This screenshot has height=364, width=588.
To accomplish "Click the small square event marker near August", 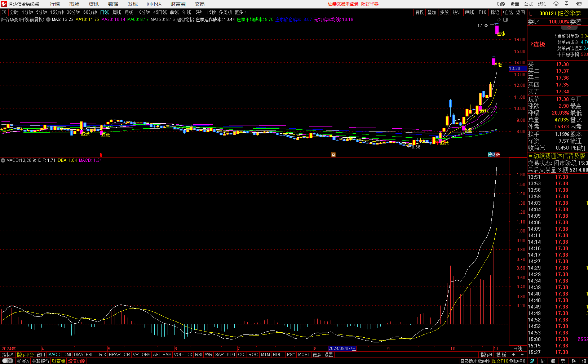I will [333, 155].
